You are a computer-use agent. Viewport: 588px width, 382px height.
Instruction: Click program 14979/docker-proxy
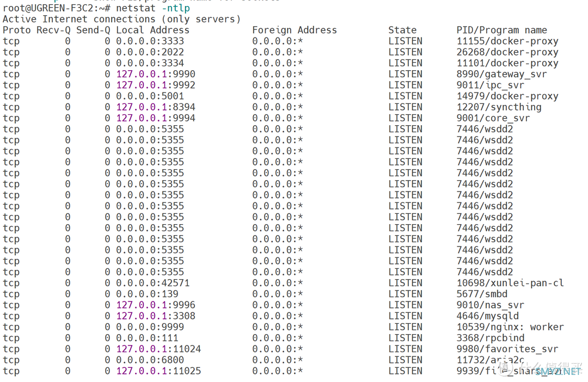[507, 96]
